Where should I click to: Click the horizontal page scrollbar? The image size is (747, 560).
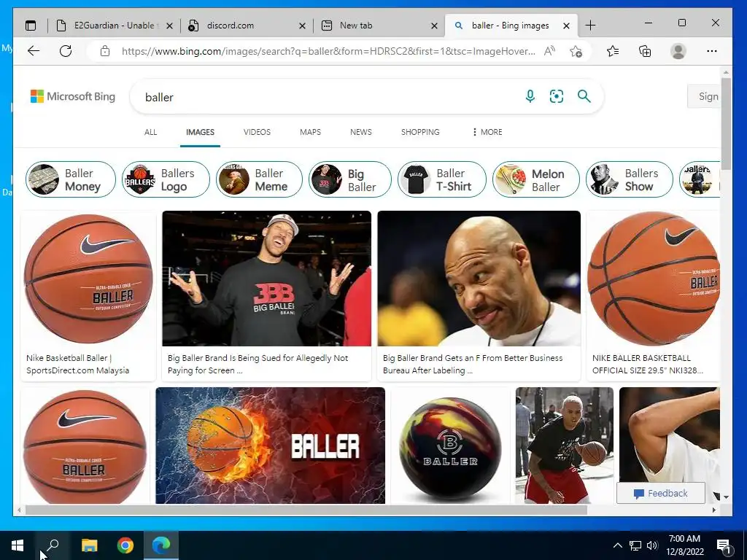(x=306, y=510)
